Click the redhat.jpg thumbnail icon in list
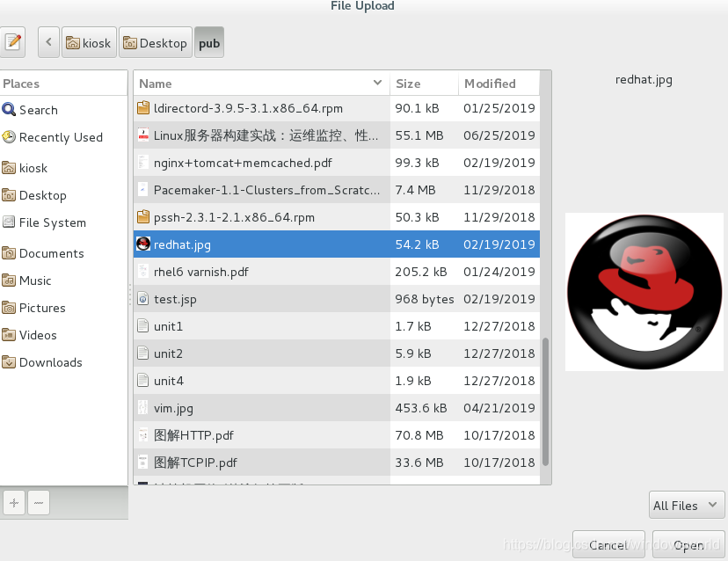This screenshot has width=728, height=561. pyautogui.click(x=143, y=244)
